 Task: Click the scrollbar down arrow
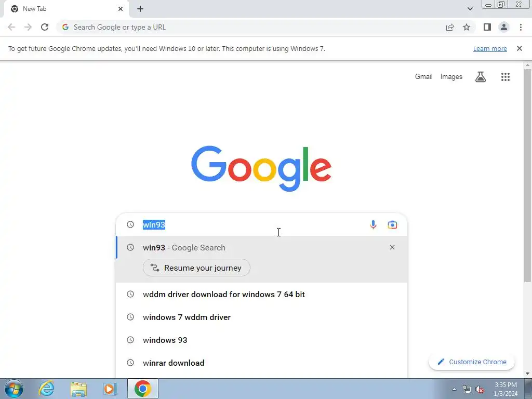528,374
